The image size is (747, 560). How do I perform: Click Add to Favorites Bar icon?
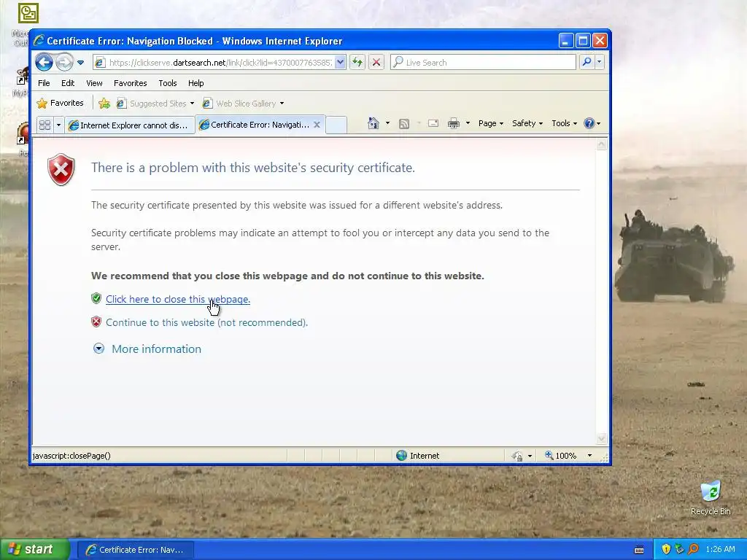click(x=104, y=104)
